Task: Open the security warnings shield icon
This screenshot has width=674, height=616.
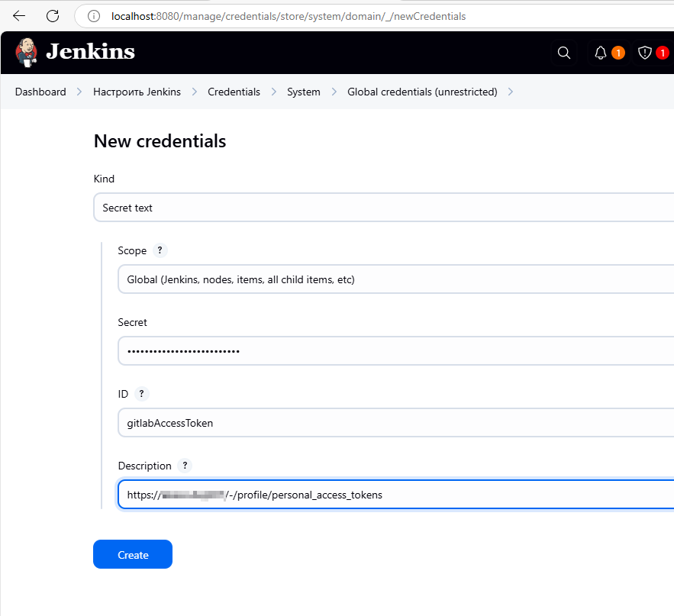Action: (x=645, y=53)
